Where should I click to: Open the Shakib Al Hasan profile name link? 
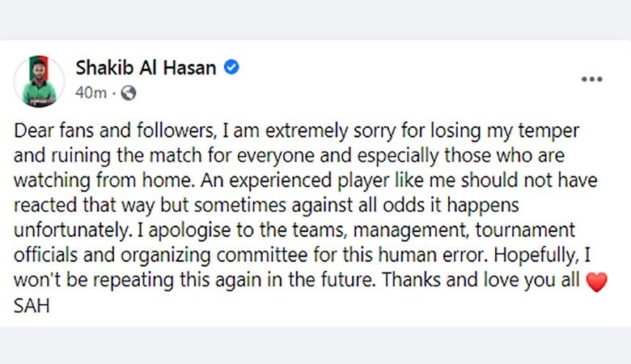146,68
